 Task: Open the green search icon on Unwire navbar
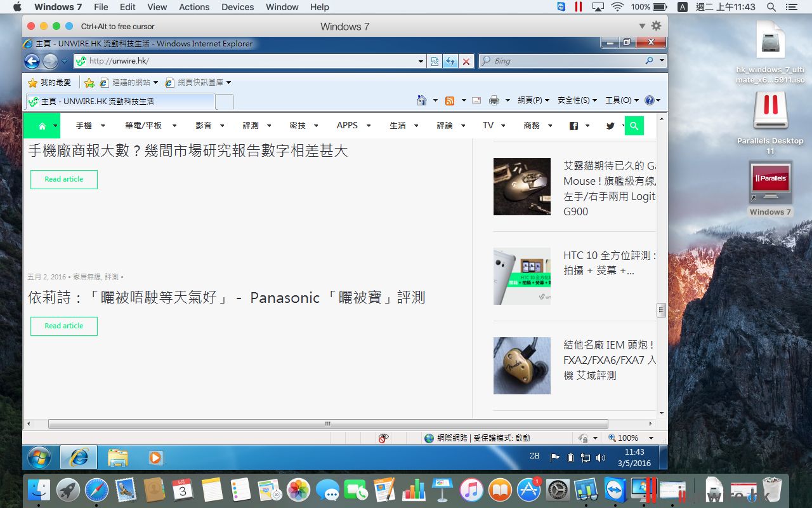pos(634,126)
